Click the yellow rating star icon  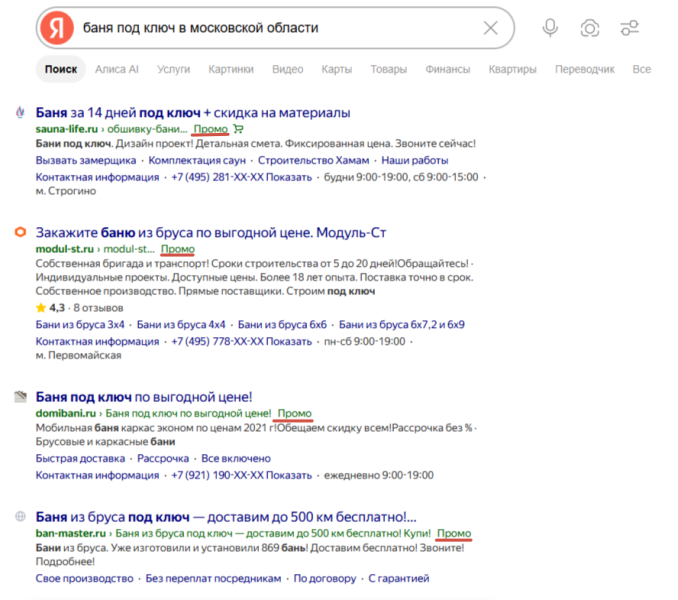[41, 308]
